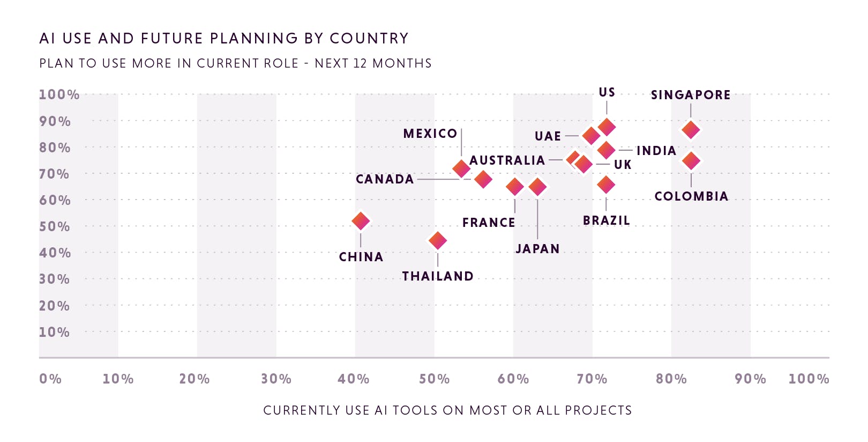
Task: Select the Canada diamond marker
Action: click(483, 179)
